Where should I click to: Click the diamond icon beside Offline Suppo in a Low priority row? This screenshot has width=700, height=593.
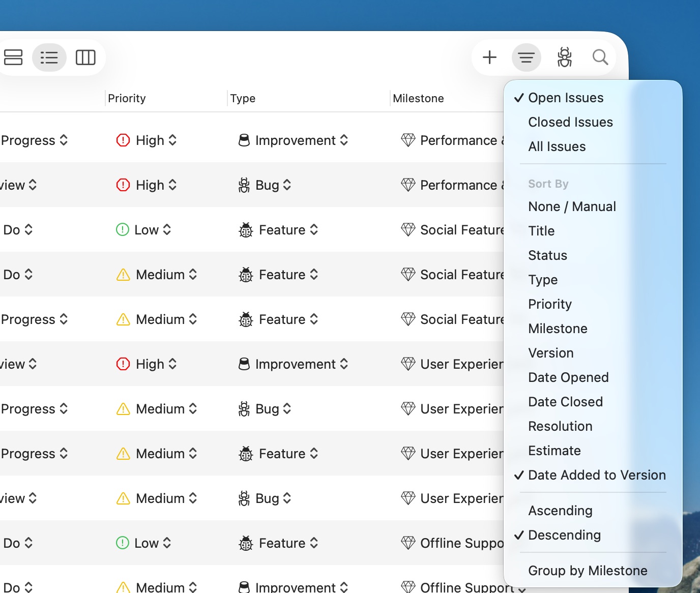(408, 543)
